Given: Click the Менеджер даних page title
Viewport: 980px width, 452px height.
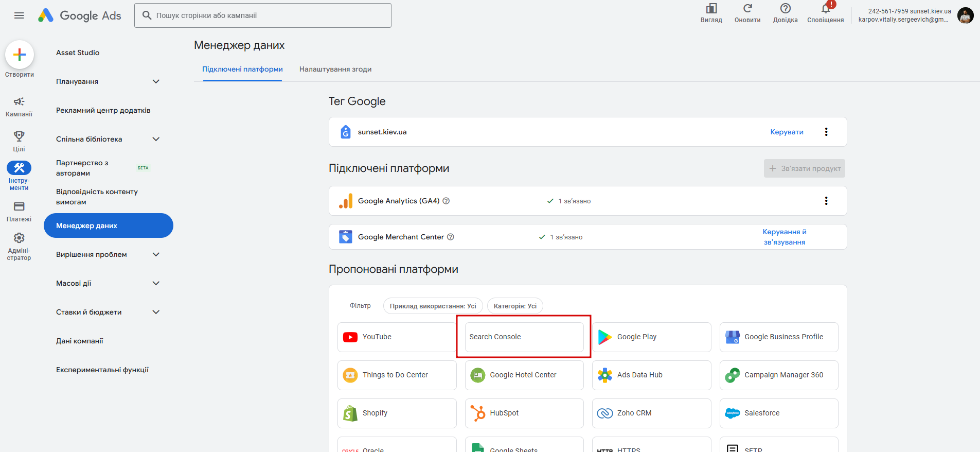Looking at the screenshot, I should [239, 45].
